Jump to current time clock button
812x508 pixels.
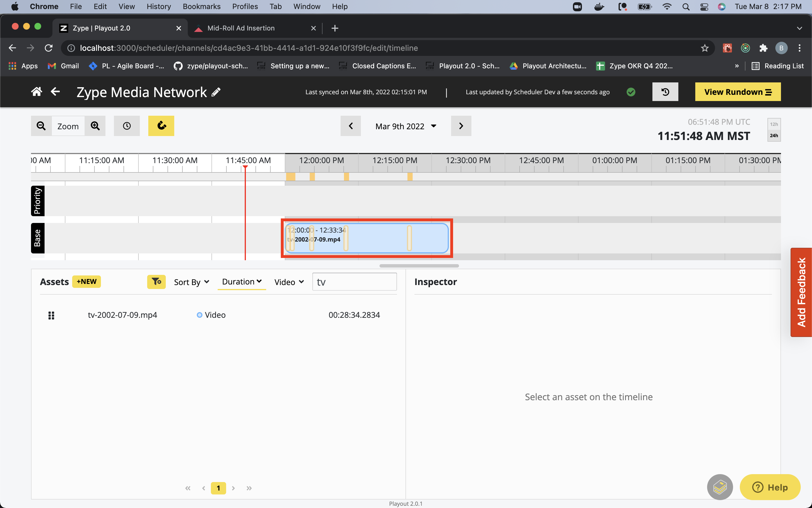pyautogui.click(x=127, y=126)
